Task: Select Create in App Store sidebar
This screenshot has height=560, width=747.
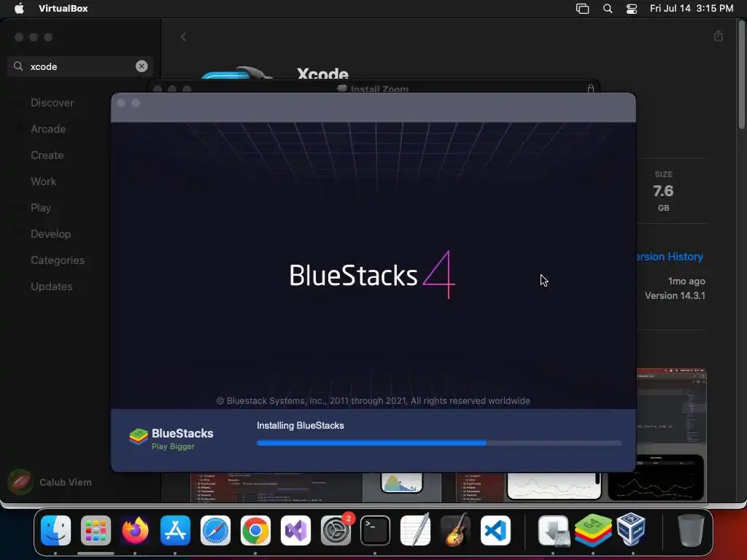Action: point(47,155)
